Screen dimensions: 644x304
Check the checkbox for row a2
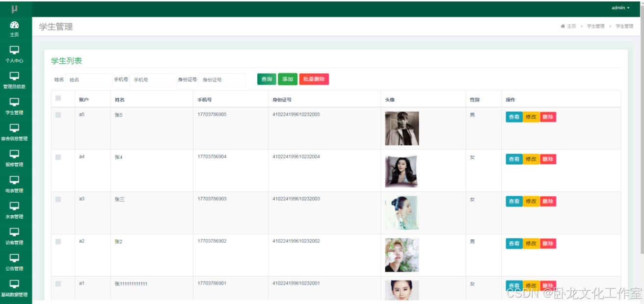[x=58, y=241]
